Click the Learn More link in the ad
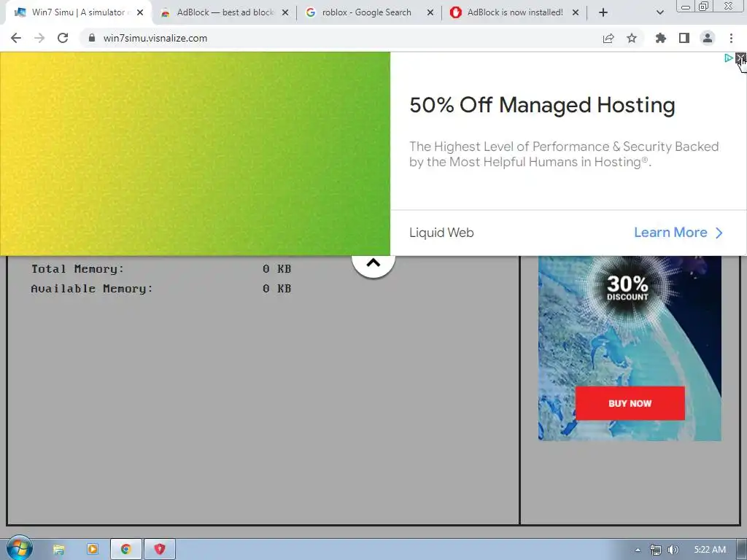Screen dimensions: 747x560 coord(678,233)
